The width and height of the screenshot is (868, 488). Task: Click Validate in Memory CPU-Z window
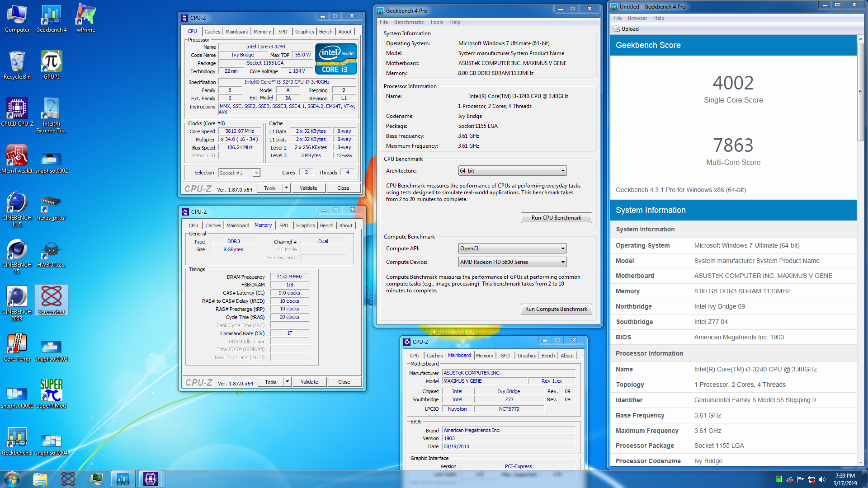click(309, 382)
